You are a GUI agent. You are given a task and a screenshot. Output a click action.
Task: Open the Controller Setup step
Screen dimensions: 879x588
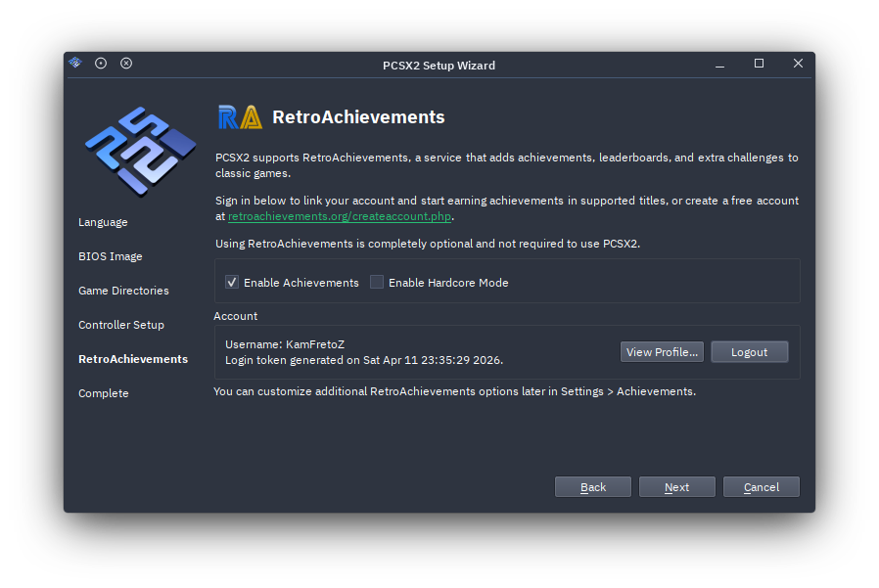pos(121,325)
